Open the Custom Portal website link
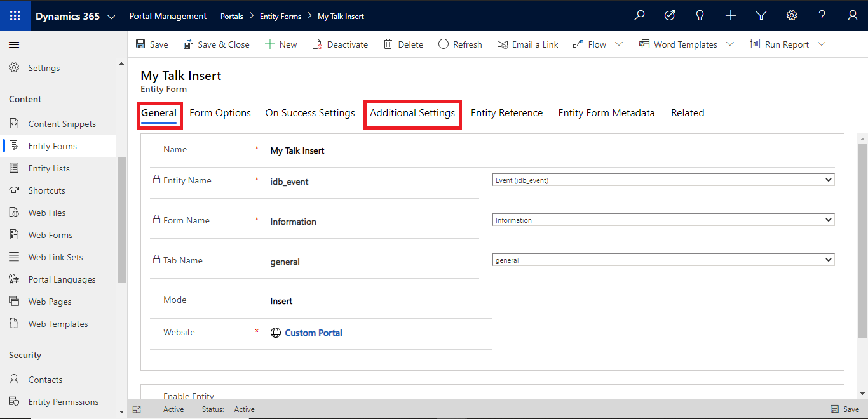This screenshot has width=868, height=419. pos(313,332)
